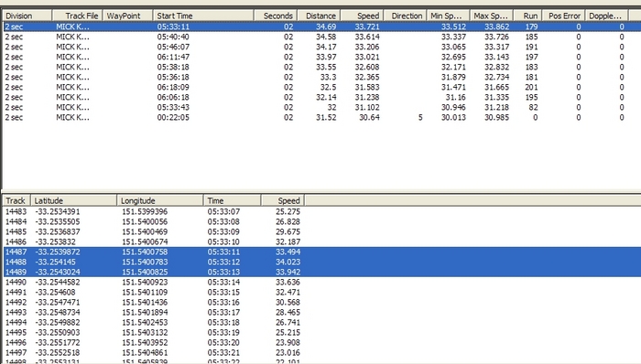Select highlighted track point 14487

(322, 252)
